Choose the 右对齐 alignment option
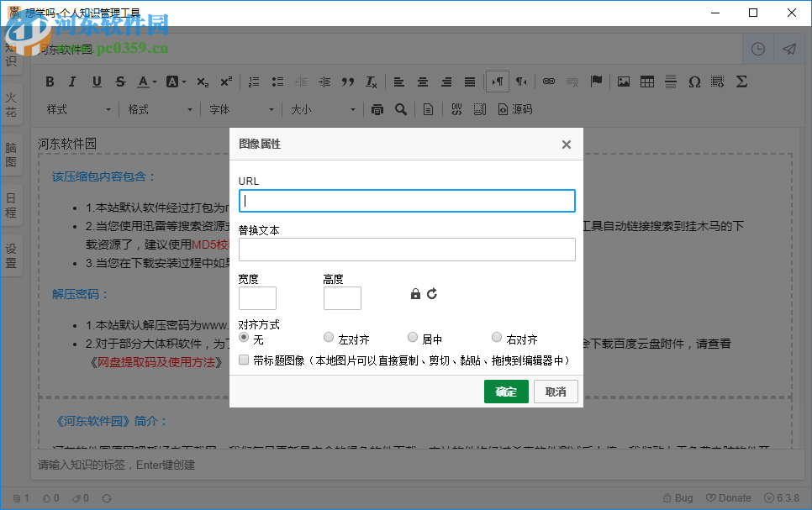 (497, 337)
